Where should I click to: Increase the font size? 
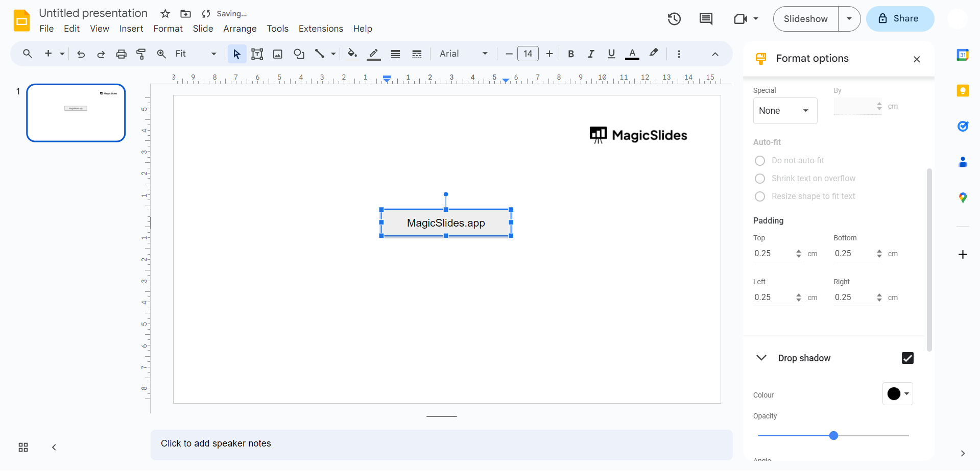click(549, 54)
